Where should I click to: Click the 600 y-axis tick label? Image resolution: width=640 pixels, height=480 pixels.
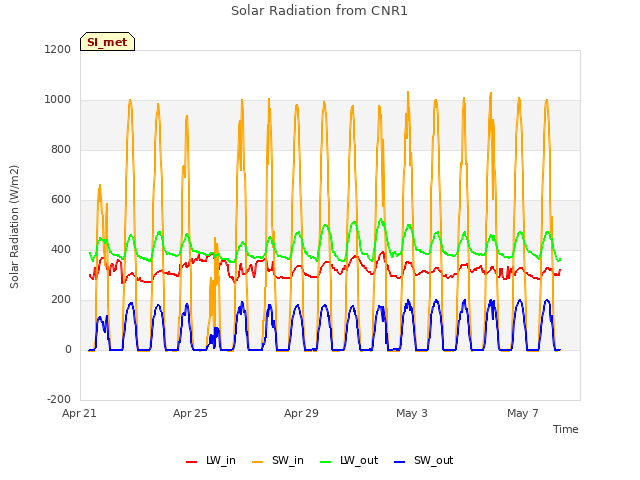tap(61, 200)
